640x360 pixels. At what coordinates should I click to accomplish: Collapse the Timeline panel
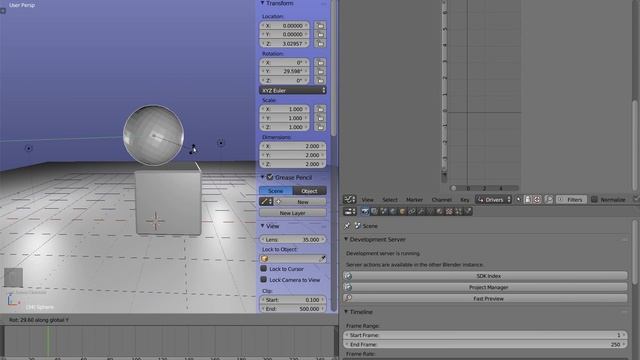pos(346,311)
